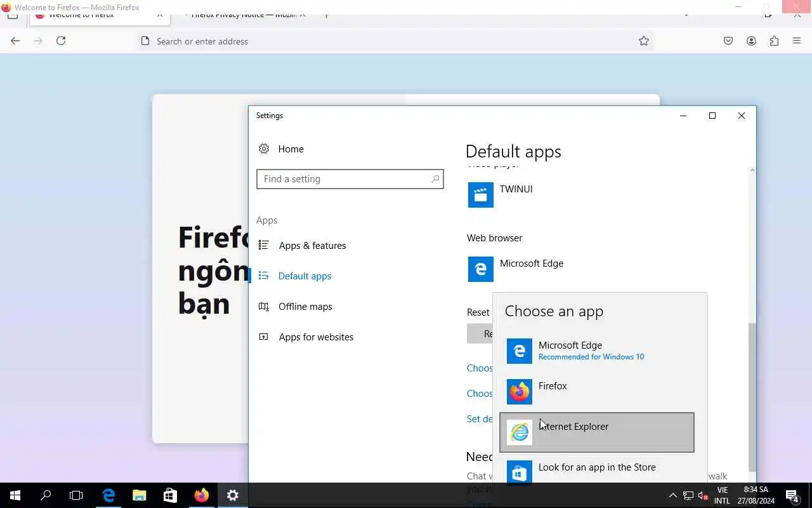Pick Internet Explorer as web browser
This screenshot has width=812, height=508.
[x=596, y=432]
